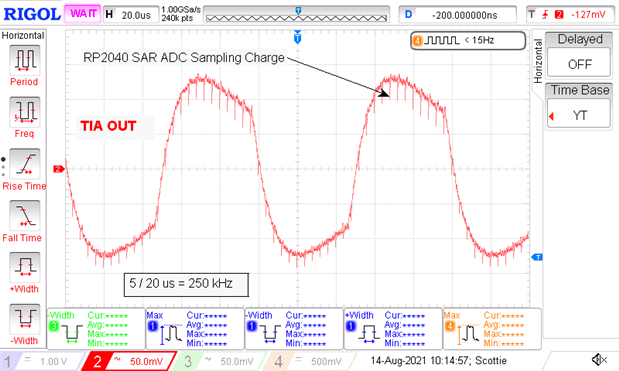
Task: Click the date and time 14-Aug-2021 text
Action: [438, 360]
